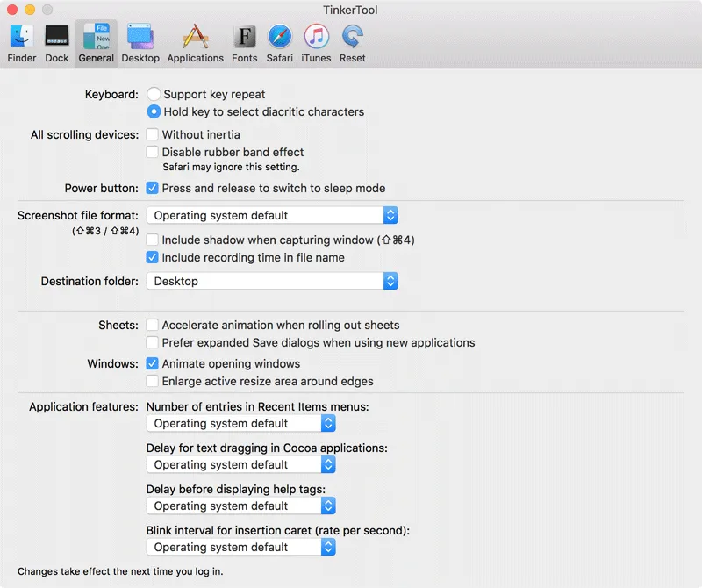Enable scrolling Without inertia

[154, 134]
